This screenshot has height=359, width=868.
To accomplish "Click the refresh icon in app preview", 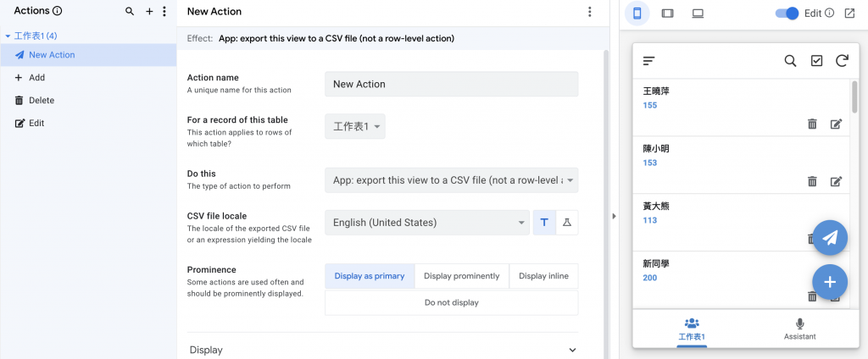I will point(842,61).
